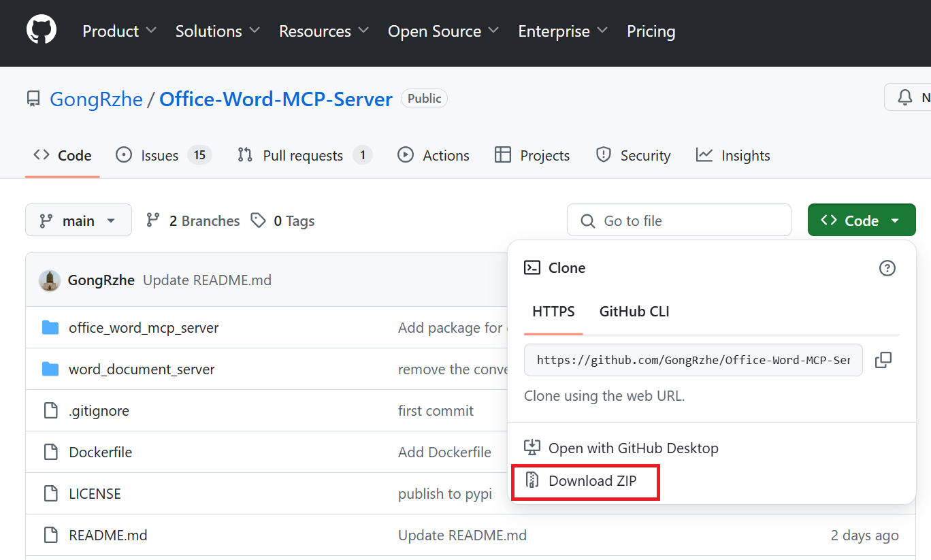Click the GongRzhe owner link in header
Screen dimensions: 931x560
click(97, 99)
